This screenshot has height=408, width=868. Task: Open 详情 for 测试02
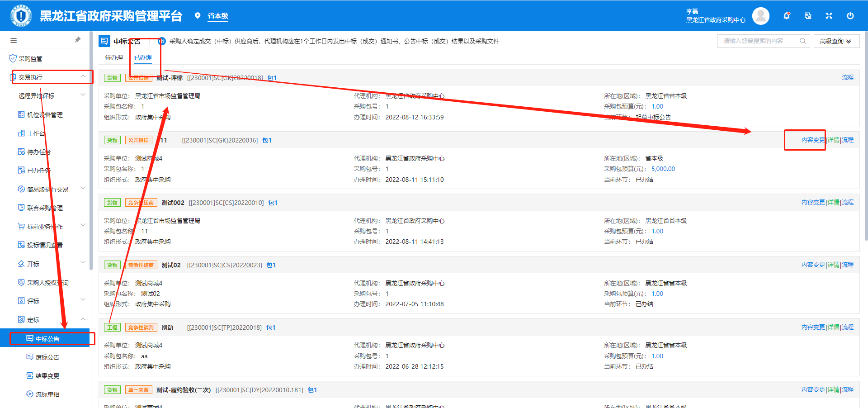click(x=834, y=265)
